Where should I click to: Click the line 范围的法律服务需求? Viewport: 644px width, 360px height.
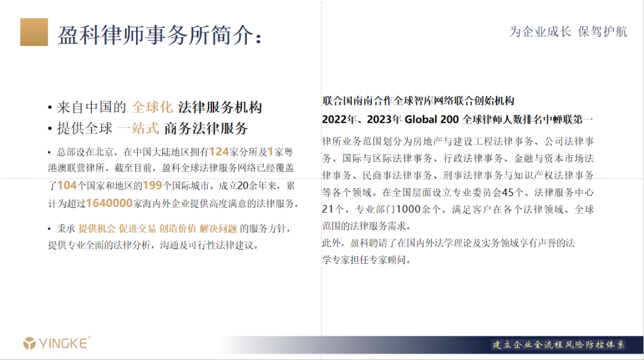367,226
